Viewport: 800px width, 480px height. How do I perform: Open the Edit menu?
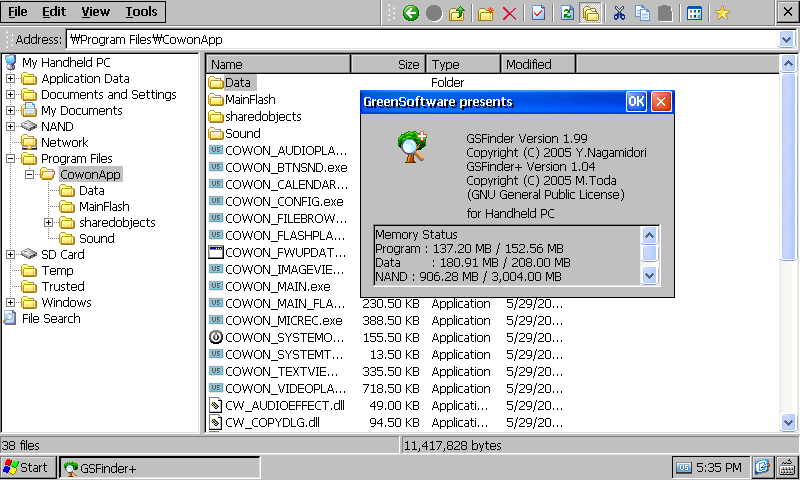[54, 12]
